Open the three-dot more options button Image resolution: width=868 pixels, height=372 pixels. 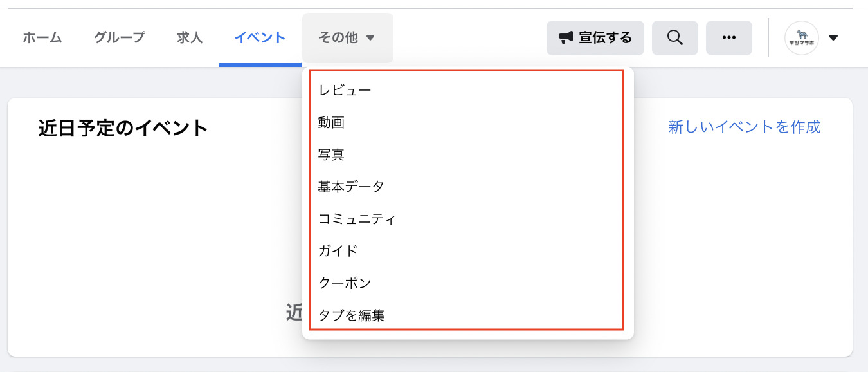[x=728, y=38]
